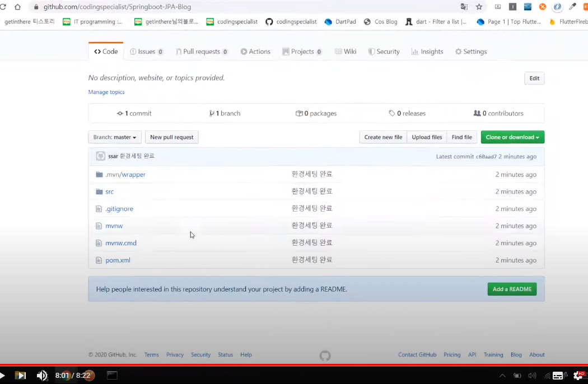588x384 pixels.
Task: Open the Contact GitHub footer link
Action: pos(417,355)
